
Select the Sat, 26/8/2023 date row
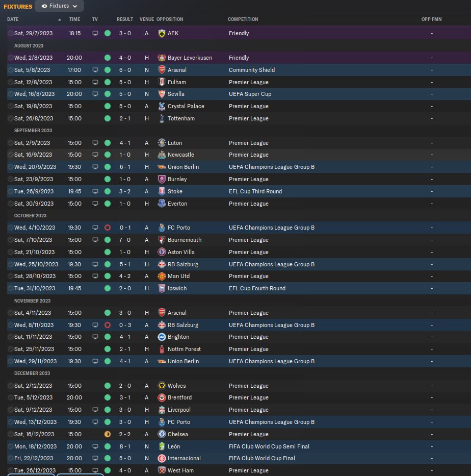(x=239, y=118)
